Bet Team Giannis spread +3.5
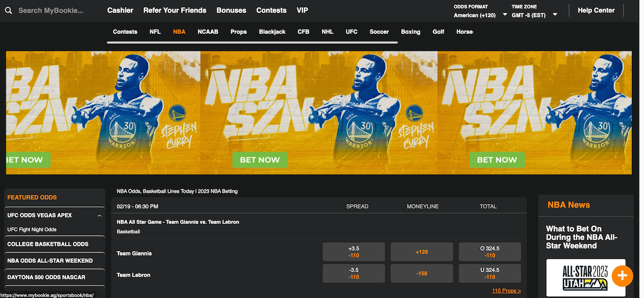This screenshot has width=644, height=298. 354,252
